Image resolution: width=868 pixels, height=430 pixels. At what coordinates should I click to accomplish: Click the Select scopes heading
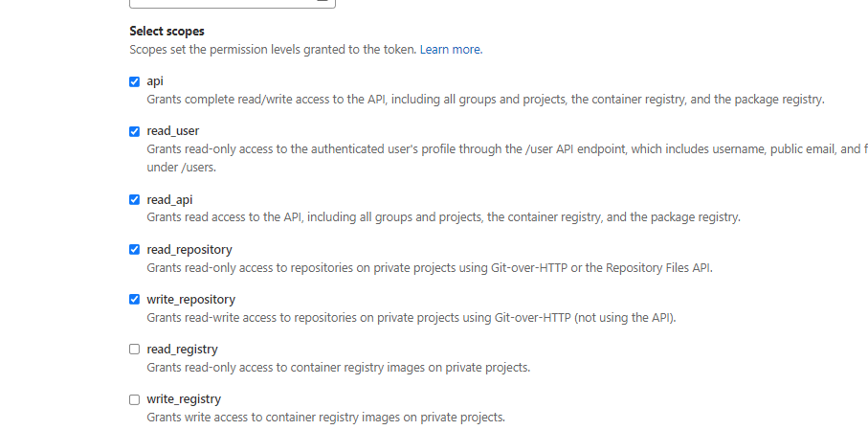[x=167, y=31]
